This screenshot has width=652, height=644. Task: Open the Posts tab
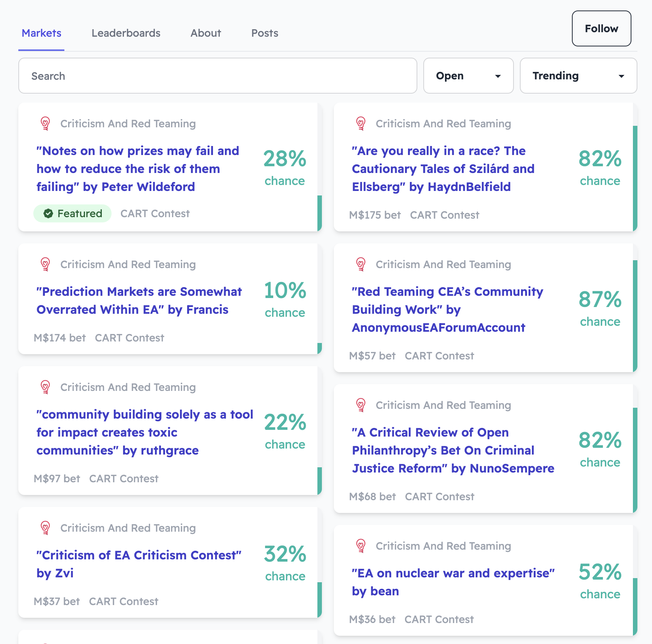click(x=265, y=33)
